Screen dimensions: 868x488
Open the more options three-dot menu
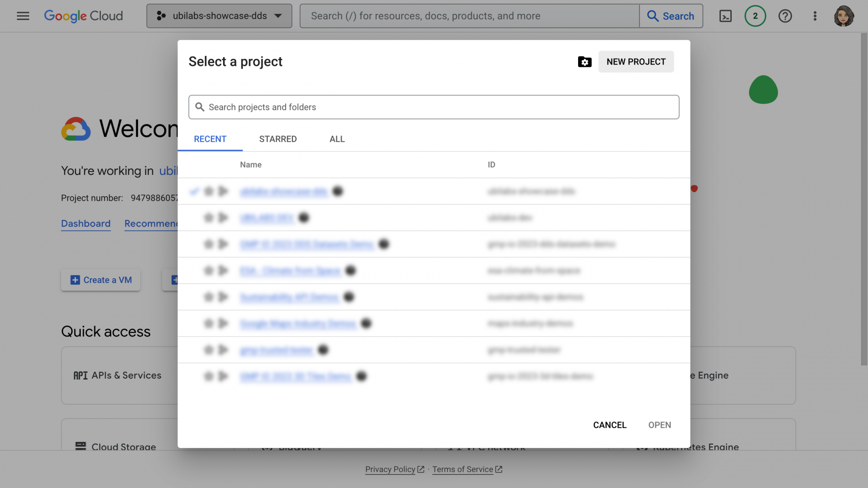(815, 16)
